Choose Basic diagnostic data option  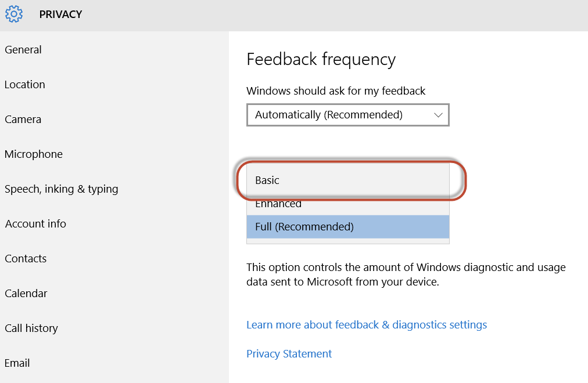coord(347,180)
